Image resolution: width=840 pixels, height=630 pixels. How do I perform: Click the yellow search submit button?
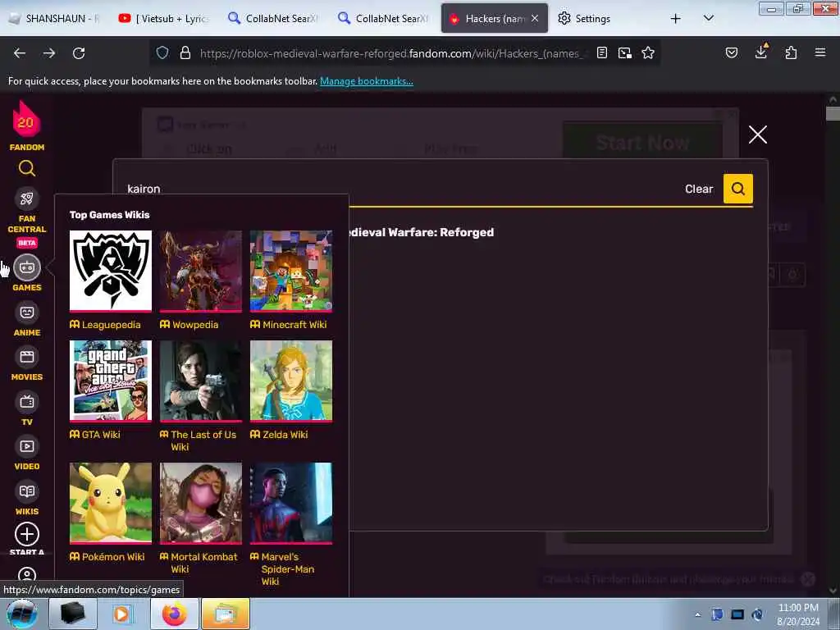pyautogui.click(x=737, y=189)
